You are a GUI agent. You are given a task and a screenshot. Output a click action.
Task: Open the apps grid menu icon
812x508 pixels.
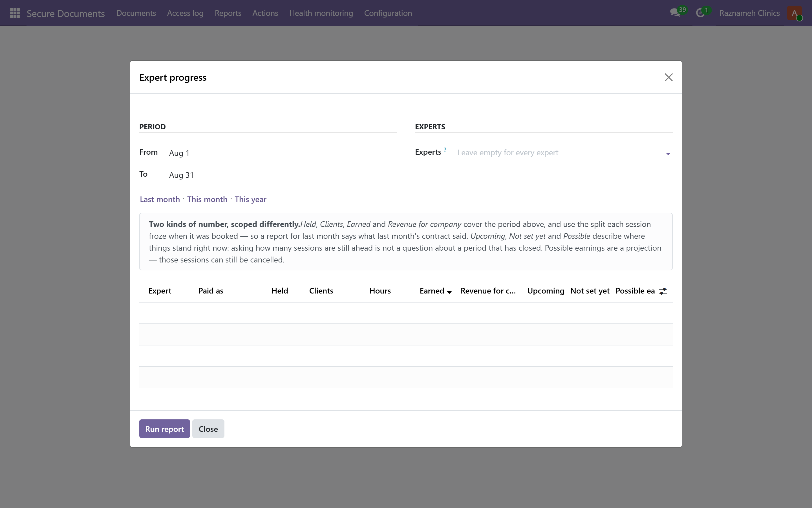15,13
